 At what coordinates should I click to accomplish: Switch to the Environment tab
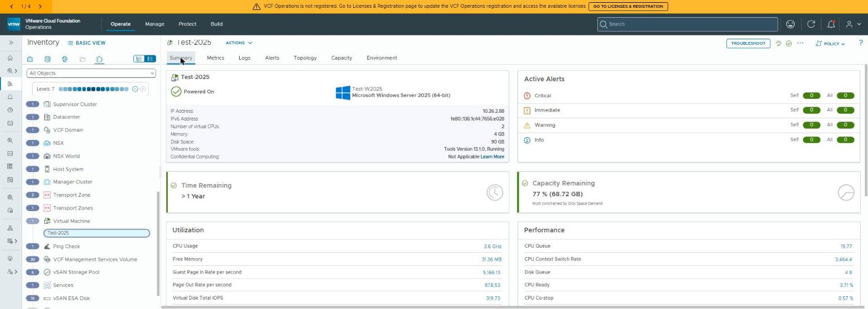click(x=381, y=58)
